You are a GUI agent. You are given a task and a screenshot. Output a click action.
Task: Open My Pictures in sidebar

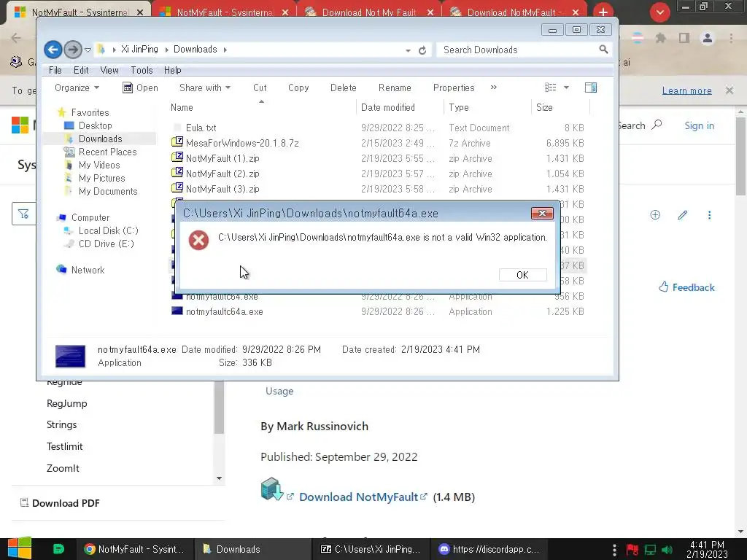(x=101, y=178)
